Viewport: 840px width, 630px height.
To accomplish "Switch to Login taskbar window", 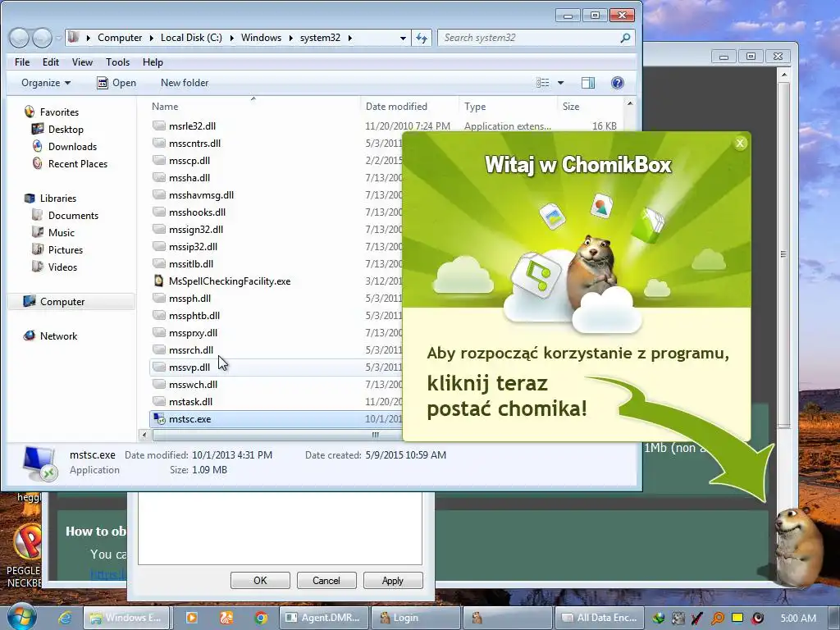I will pos(416,618).
